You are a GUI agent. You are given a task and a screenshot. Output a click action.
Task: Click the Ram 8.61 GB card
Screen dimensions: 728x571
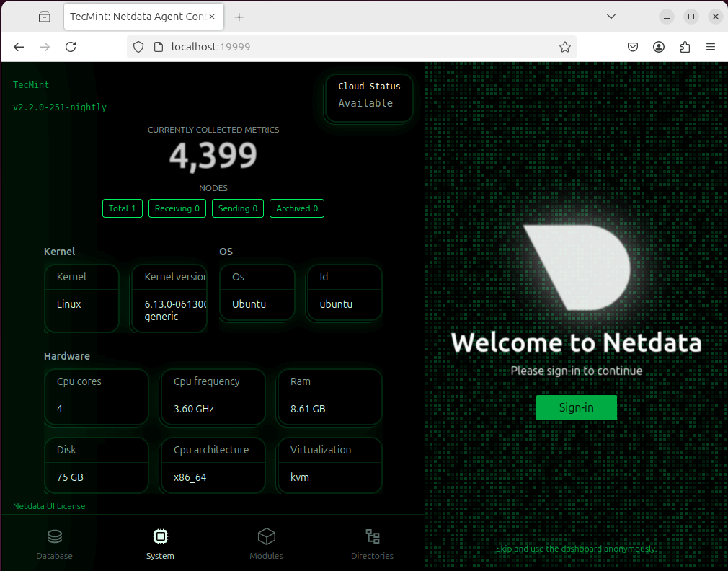[329, 397]
